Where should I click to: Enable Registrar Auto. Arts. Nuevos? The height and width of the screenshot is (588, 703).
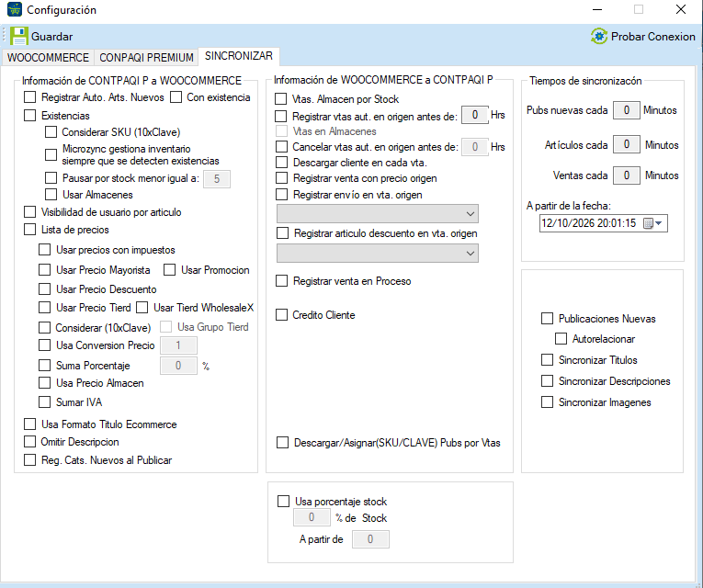[30, 97]
